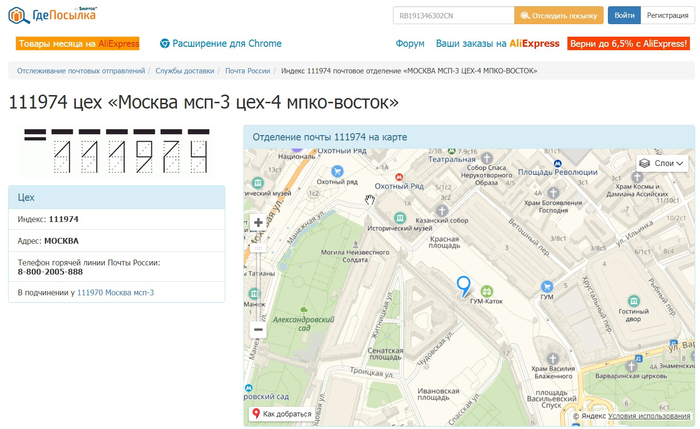
Task: Click the Chrome extension icon
Action: 165,43
